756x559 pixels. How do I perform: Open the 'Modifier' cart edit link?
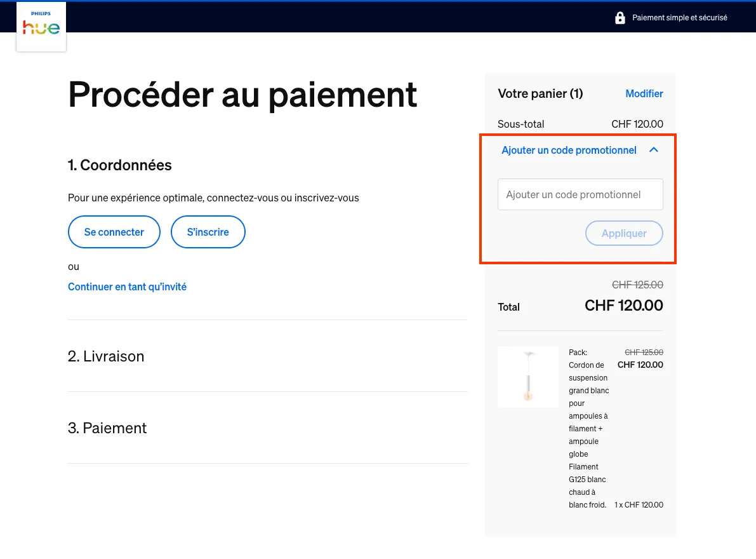pyautogui.click(x=644, y=93)
